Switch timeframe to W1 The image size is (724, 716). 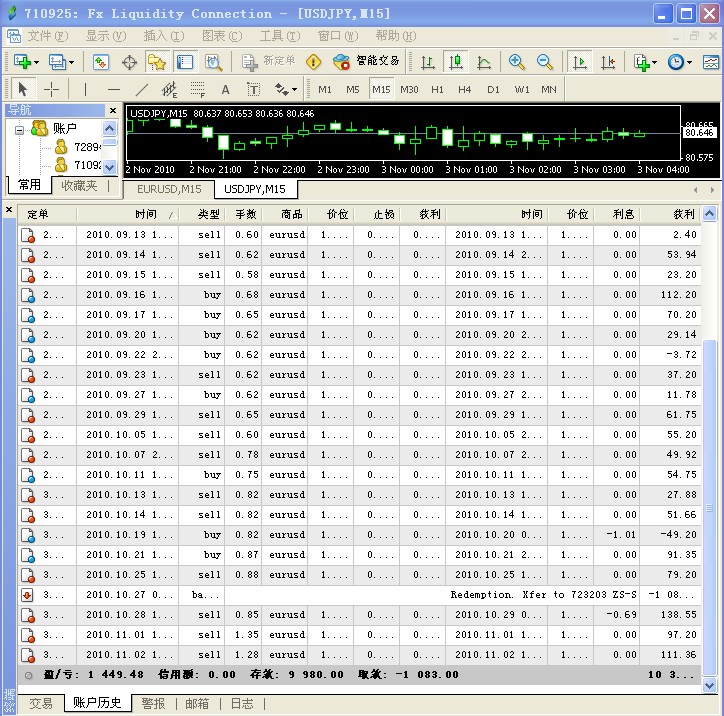pos(522,90)
